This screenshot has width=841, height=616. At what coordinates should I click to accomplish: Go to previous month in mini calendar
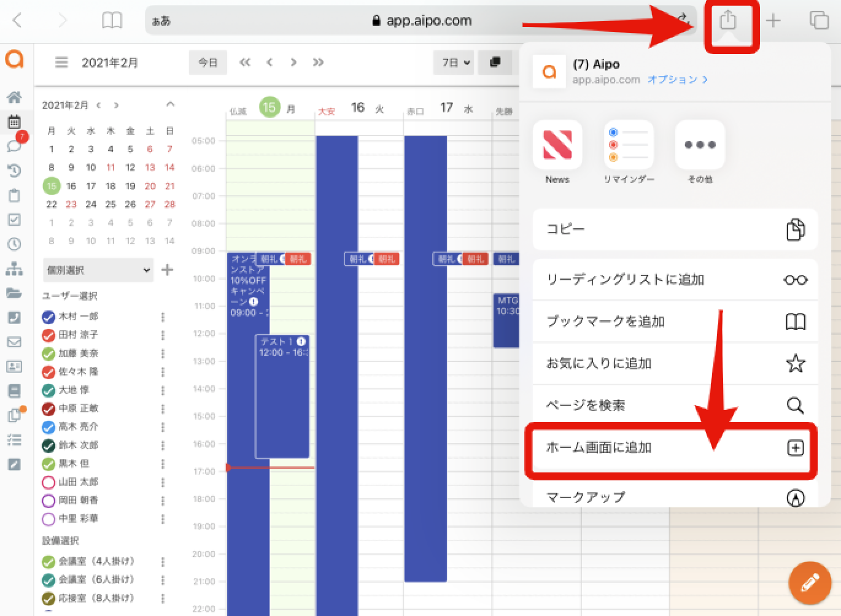[x=98, y=105]
